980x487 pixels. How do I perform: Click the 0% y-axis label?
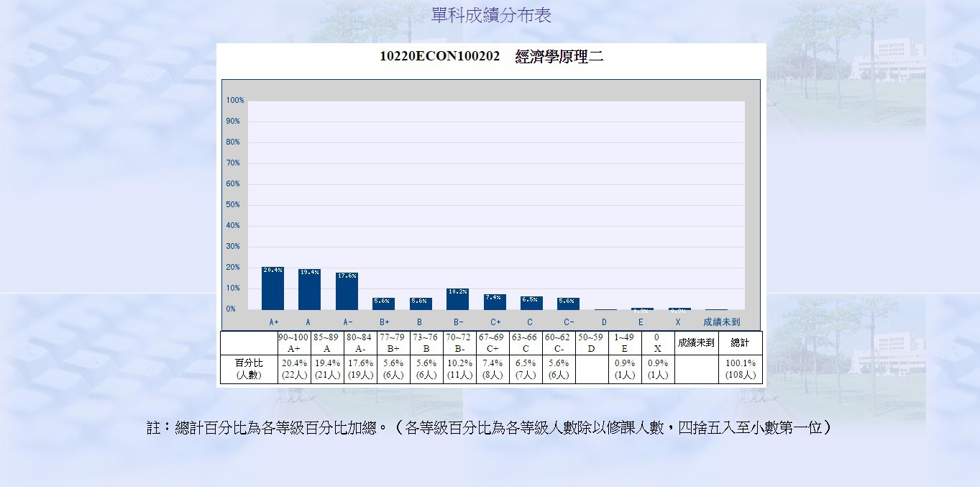tap(231, 309)
